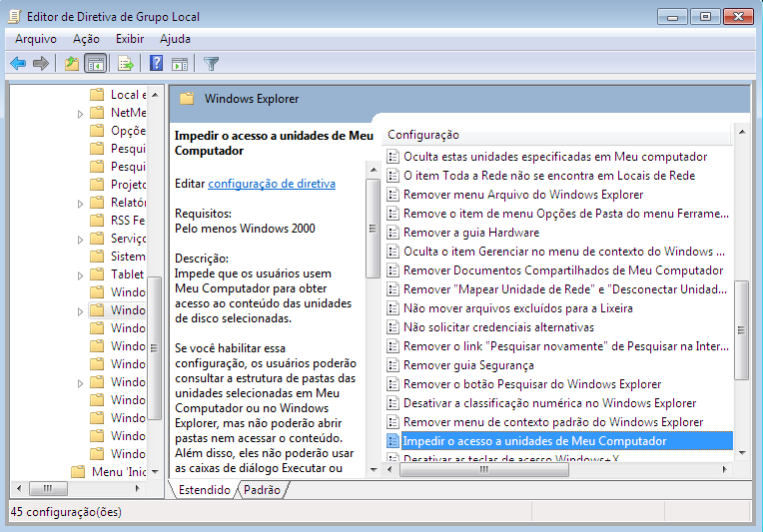763x532 pixels.
Task: Select Não solicitar credenciais alternativas
Action: 498,327
